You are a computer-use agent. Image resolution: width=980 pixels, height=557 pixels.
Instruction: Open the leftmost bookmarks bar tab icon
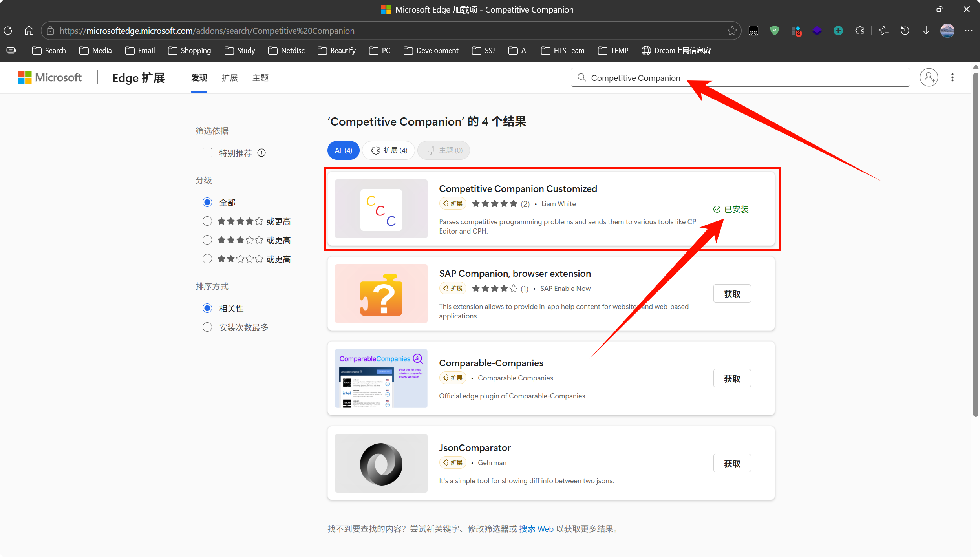tap(11, 51)
